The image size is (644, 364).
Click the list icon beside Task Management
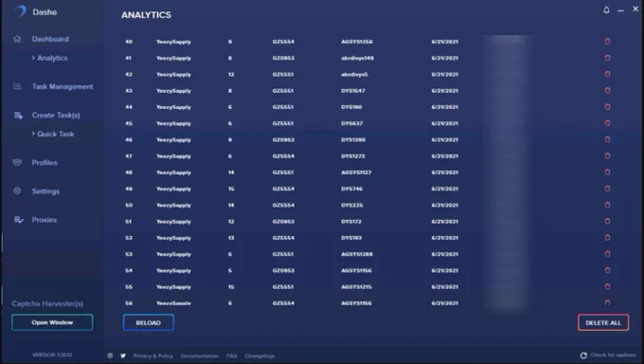pyautogui.click(x=17, y=86)
